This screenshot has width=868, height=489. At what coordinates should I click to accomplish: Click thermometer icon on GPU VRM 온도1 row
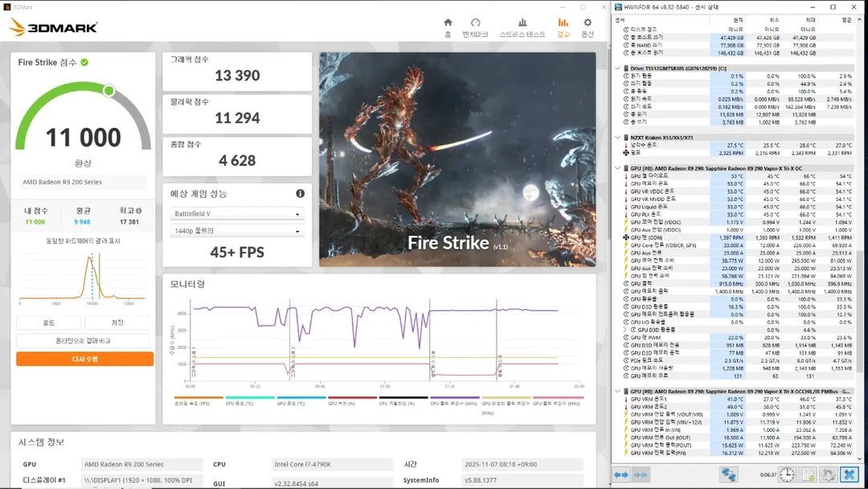tap(625, 399)
